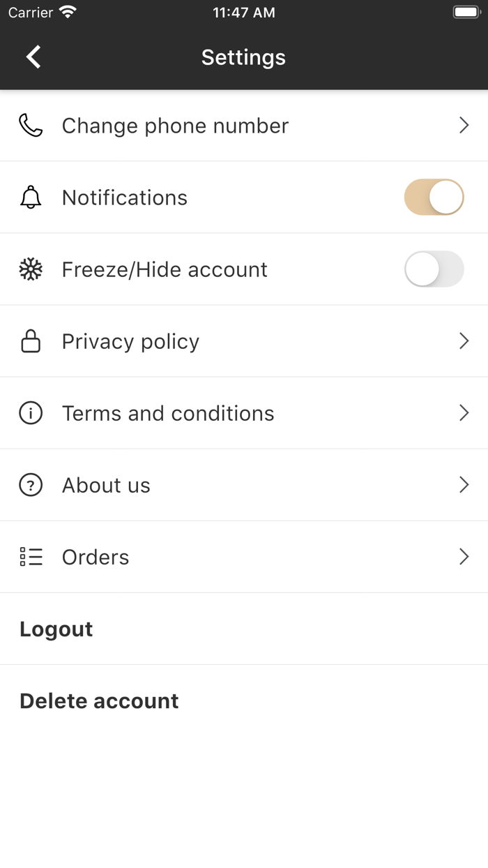Tap the battery indicator in status bar

point(466,13)
